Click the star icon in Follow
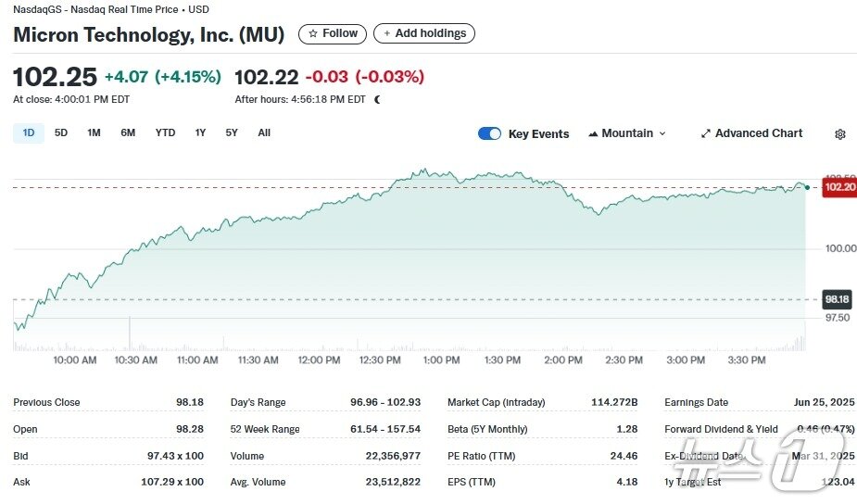Screen dimensions: 857x504 (313, 33)
